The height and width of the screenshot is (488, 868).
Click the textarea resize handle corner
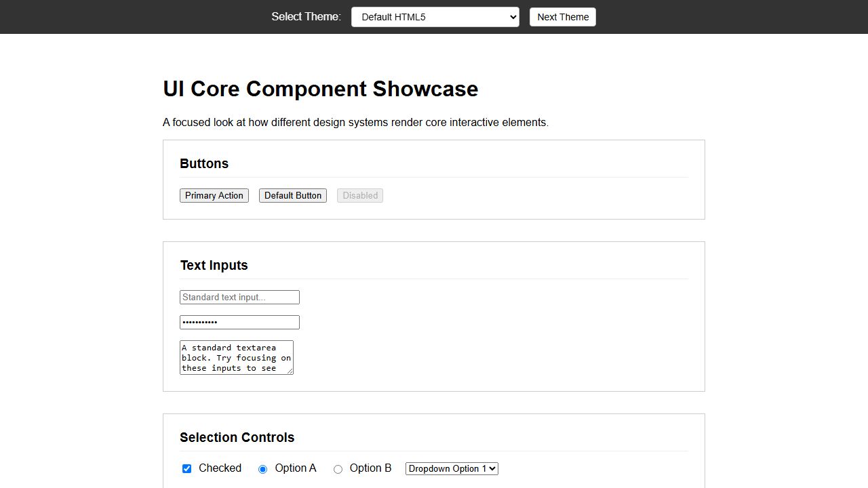[290, 370]
